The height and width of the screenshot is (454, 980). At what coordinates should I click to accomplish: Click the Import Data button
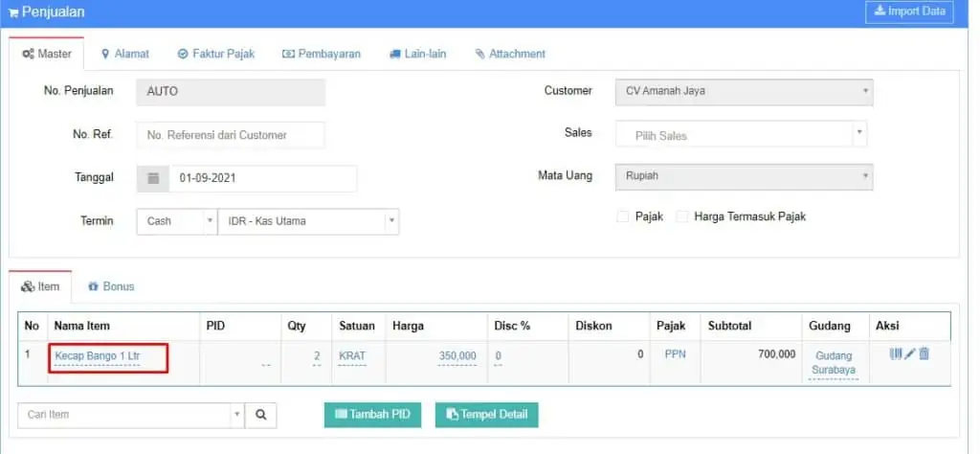(x=909, y=11)
